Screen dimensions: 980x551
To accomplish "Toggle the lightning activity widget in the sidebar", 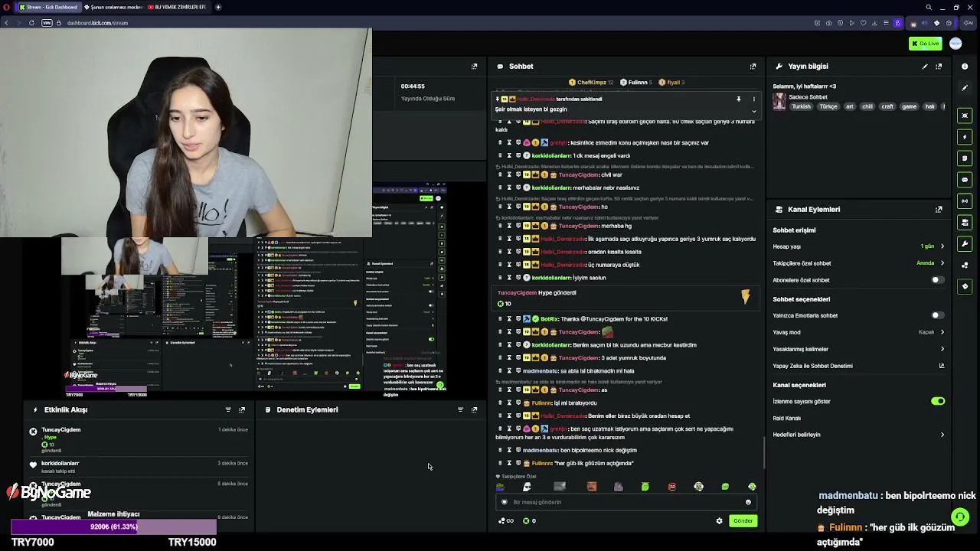I will (965, 137).
